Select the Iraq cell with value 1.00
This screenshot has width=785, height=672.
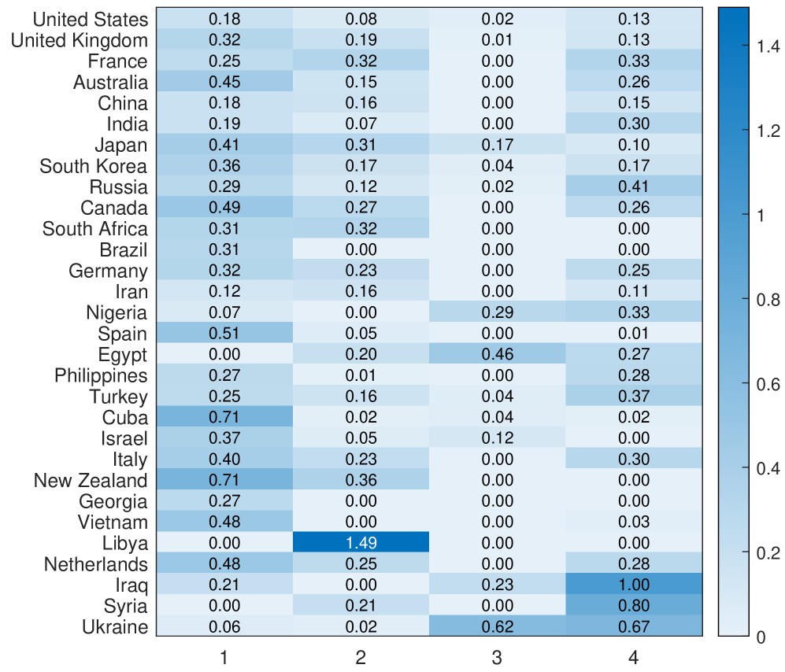coord(634,585)
